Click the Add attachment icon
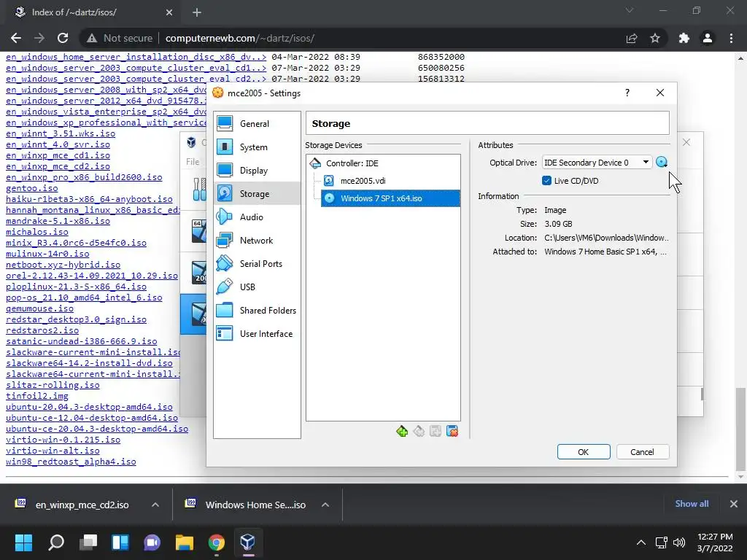The height and width of the screenshot is (560, 747). click(x=436, y=432)
